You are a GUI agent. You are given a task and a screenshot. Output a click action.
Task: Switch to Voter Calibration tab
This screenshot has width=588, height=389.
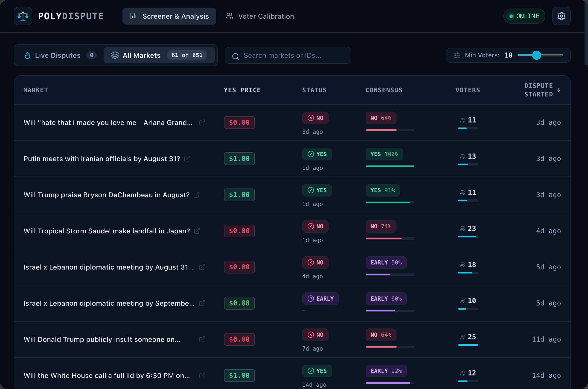point(259,16)
